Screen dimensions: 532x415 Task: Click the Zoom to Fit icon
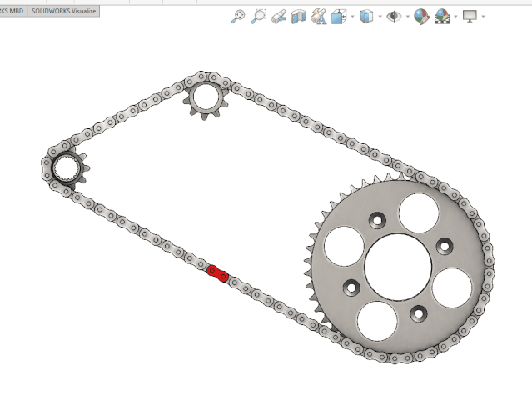click(238, 16)
